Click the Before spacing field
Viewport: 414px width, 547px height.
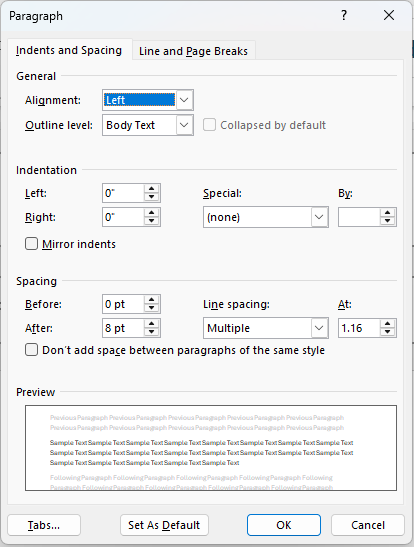[123, 304]
